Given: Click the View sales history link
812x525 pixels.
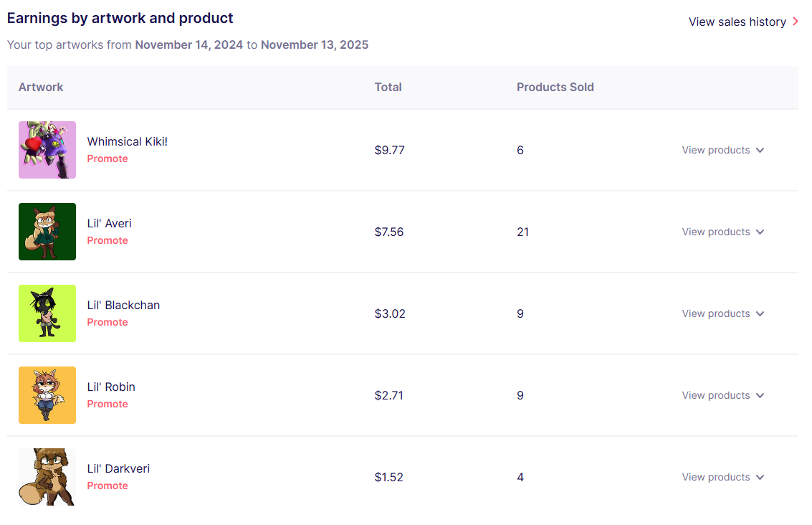Looking at the screenshot, I should (x=737, y=22).
